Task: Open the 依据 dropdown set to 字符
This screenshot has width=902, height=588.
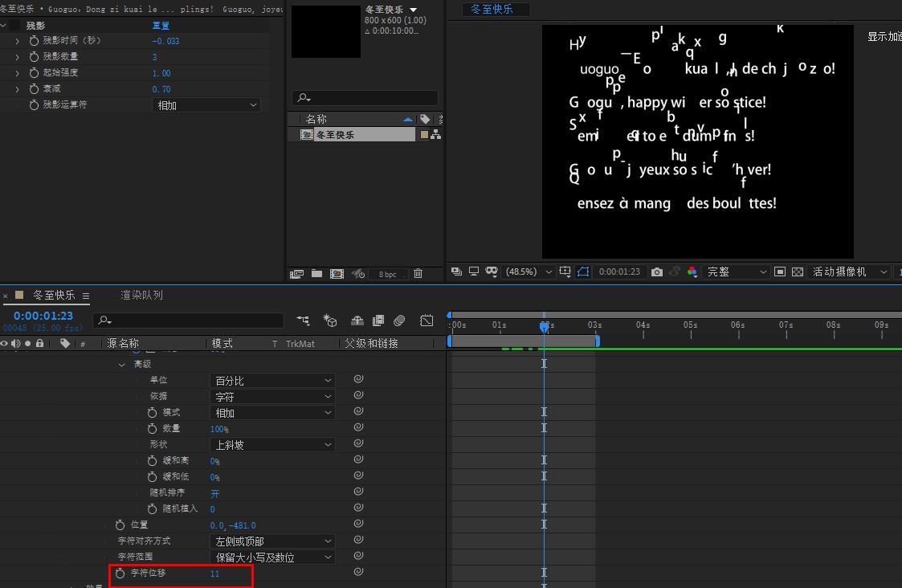Action: pos(272,396)
